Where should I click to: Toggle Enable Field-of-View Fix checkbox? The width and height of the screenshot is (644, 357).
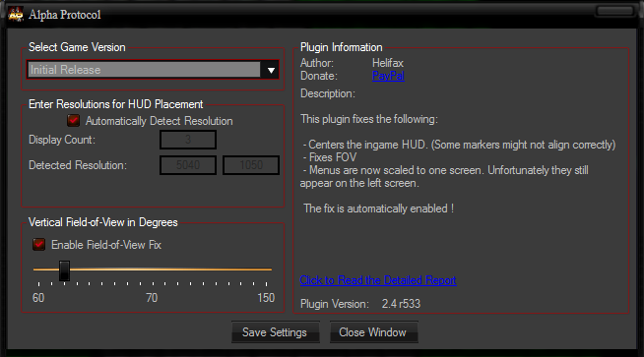tap(39, 245)
